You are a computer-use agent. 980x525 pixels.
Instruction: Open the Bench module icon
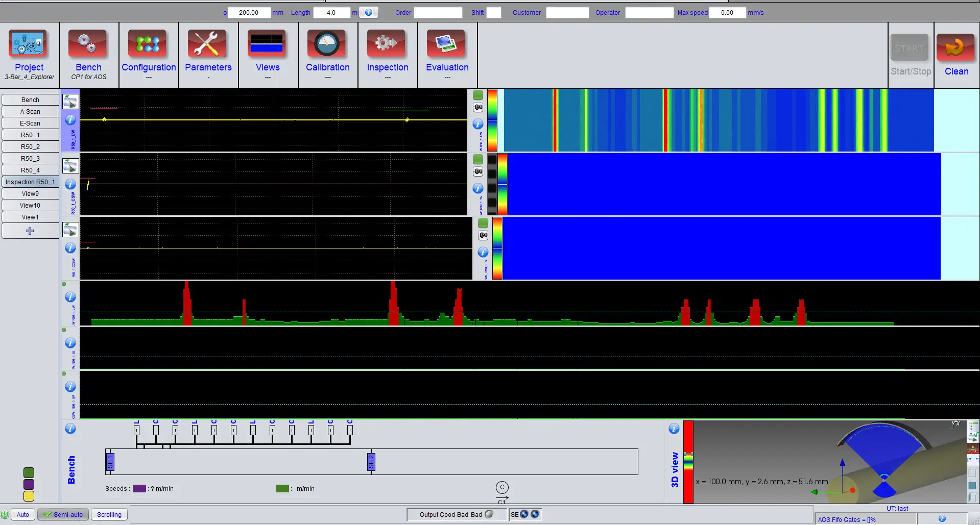pyautogui.click(x=88, y=44)
